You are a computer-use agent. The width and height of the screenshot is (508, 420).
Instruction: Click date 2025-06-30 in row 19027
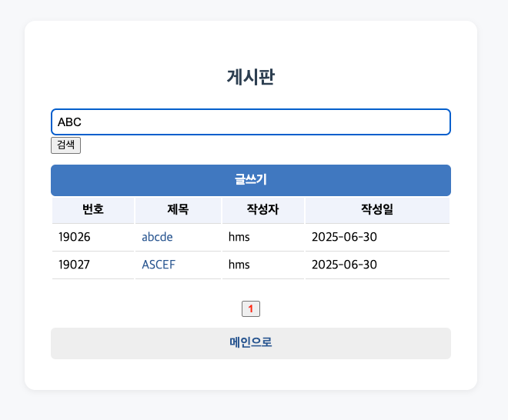point(344,265)
